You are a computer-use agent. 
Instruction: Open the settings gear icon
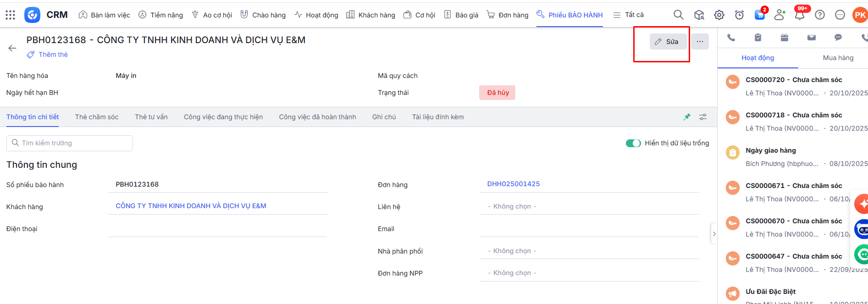point(719,15)
